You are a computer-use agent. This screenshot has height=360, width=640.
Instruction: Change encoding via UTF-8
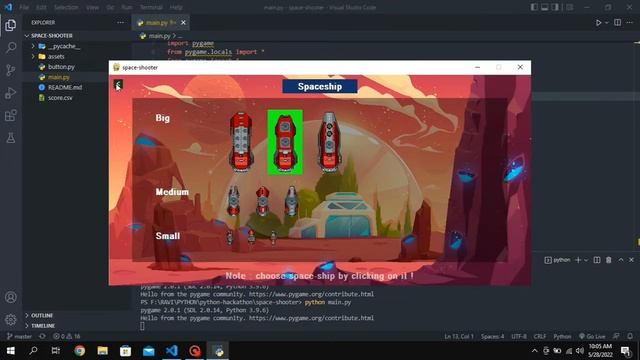point(519,336)
